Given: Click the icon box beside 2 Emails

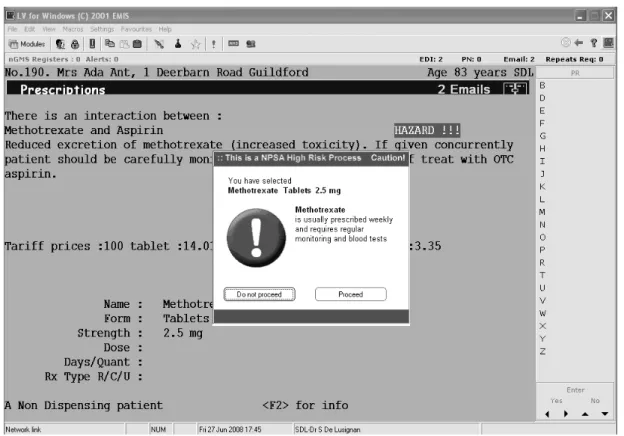Looking at the screenshot, I should pyautogui.click(x=516, y=89).
